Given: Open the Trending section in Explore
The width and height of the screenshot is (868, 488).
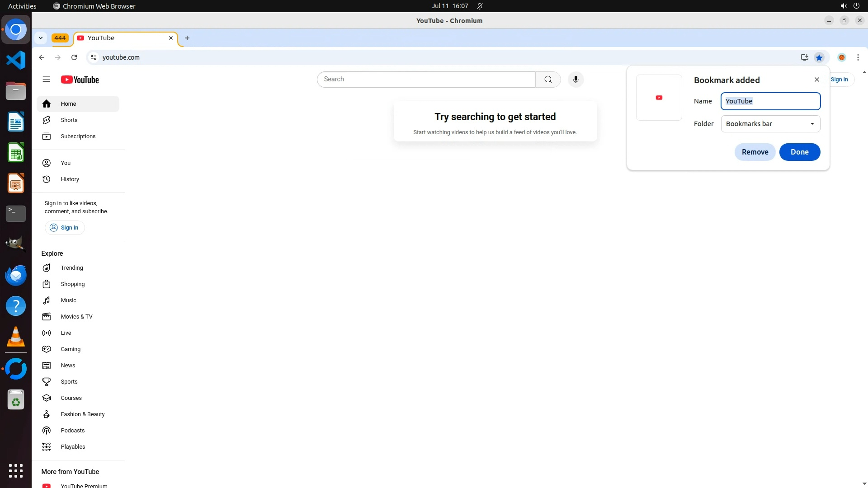Looking at the screenshot, I should coord(72,268).
